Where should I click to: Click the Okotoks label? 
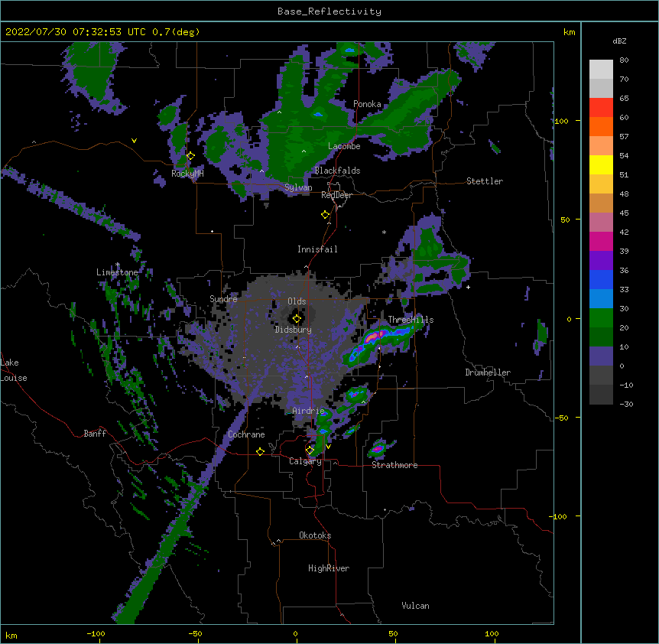tap(315, 535)
